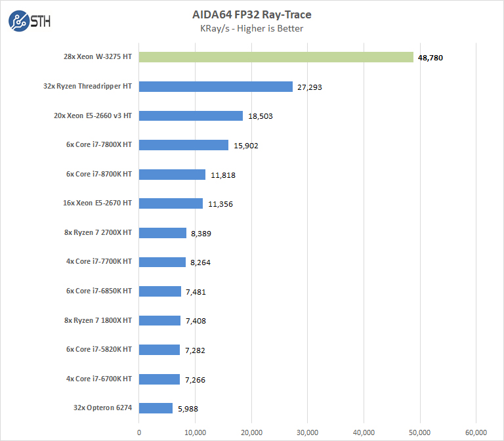
Task: Click the x-axis label 60,000
Action: (x=476, y=432)
